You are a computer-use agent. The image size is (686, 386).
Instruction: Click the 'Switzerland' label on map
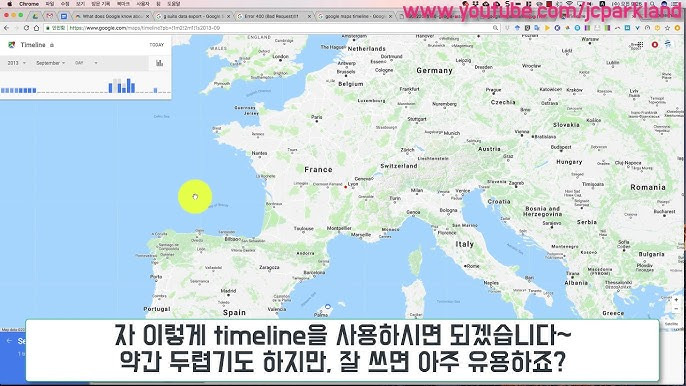point(399,166)
